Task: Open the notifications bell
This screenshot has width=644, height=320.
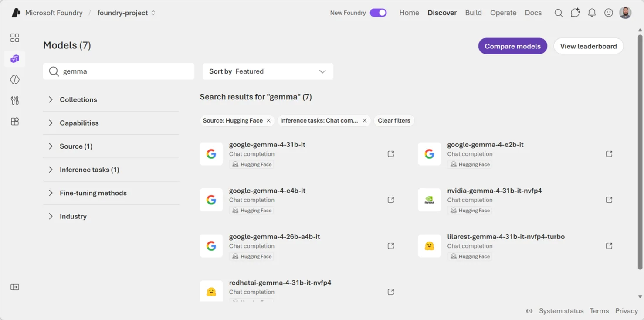Action: click(592, 13)
